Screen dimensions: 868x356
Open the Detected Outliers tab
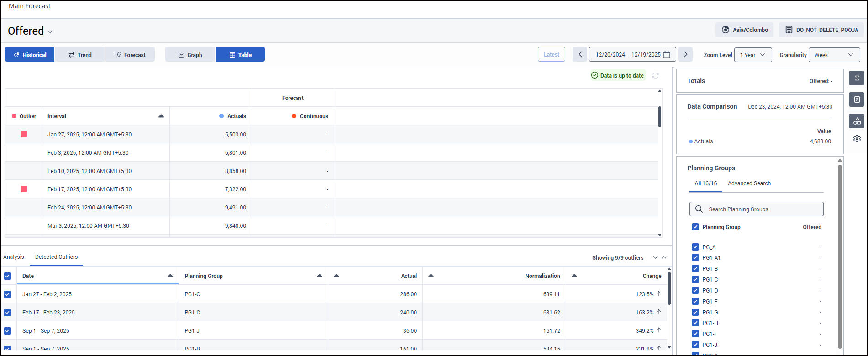point(56,257)
